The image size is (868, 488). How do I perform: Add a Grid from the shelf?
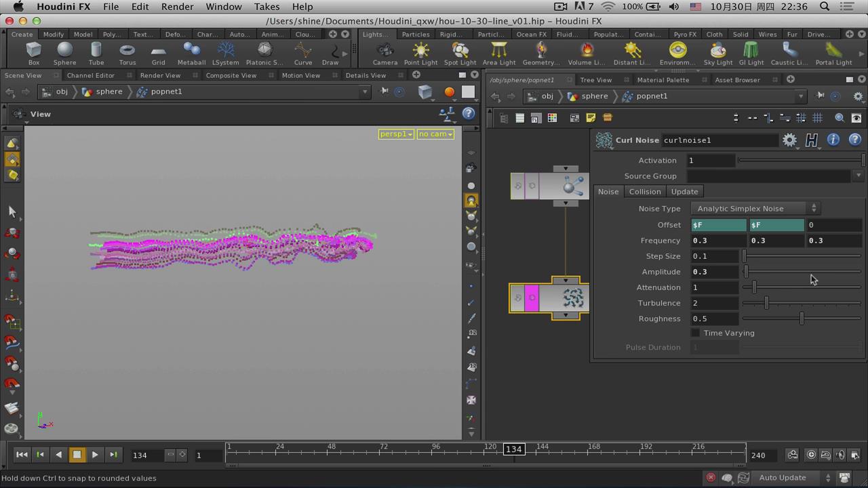[x=158, y=53]
